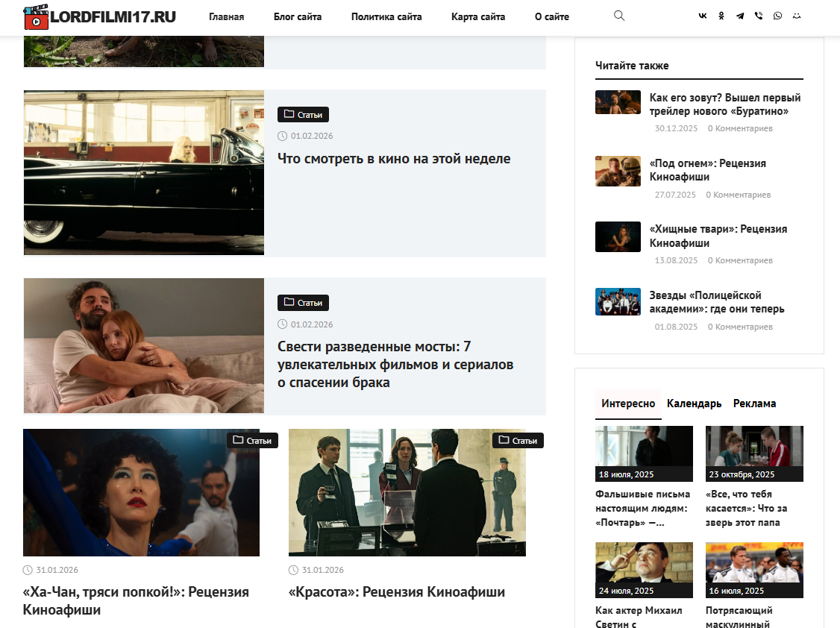Click the date 27.07.2025 in sidebar
This screenshot has height=628, width=840.
click(675, 195)
